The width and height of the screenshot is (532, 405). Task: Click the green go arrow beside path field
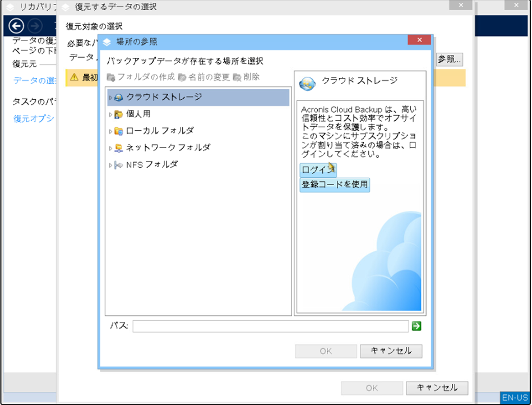[416, 326]
